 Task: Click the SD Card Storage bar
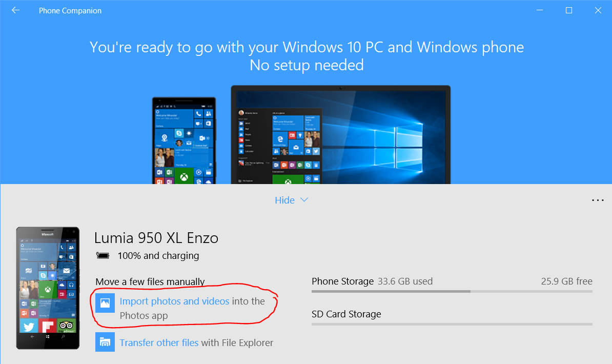[452, 324]
